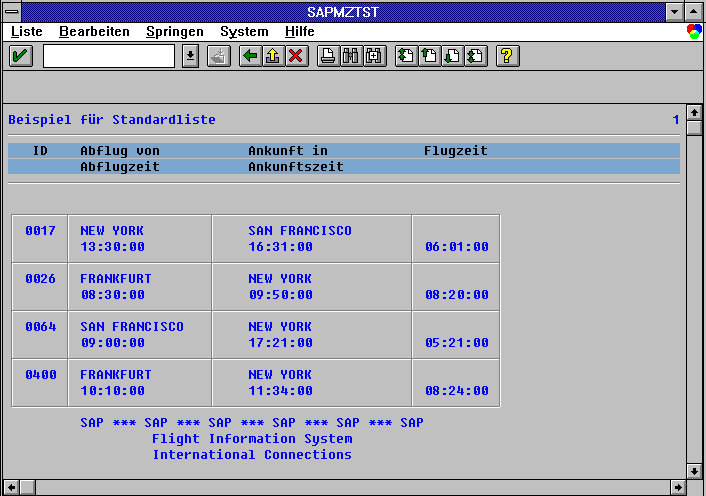Open the window control menu box

11,11
